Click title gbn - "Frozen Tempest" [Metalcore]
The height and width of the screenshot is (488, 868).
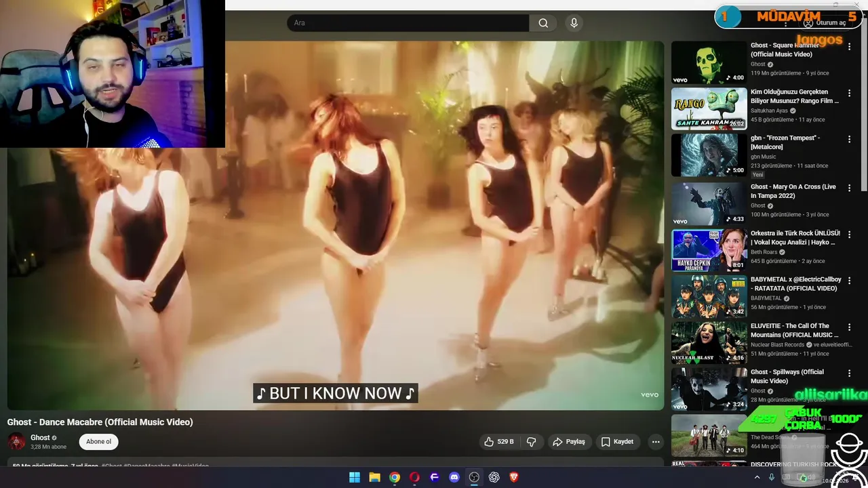pos(785,142)
